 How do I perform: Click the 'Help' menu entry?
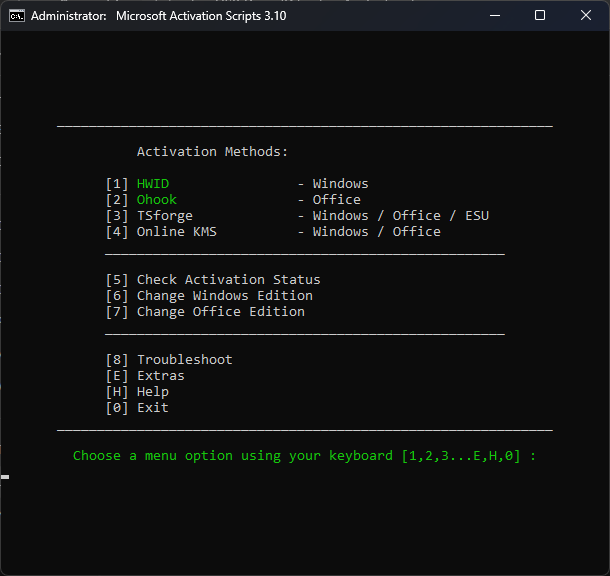click(153, 392)
